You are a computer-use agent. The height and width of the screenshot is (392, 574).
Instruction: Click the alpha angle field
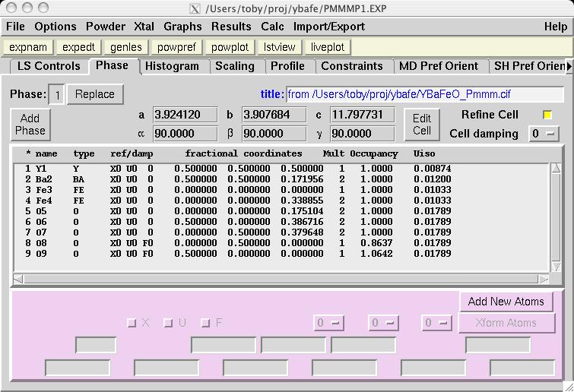click(186, 134)
